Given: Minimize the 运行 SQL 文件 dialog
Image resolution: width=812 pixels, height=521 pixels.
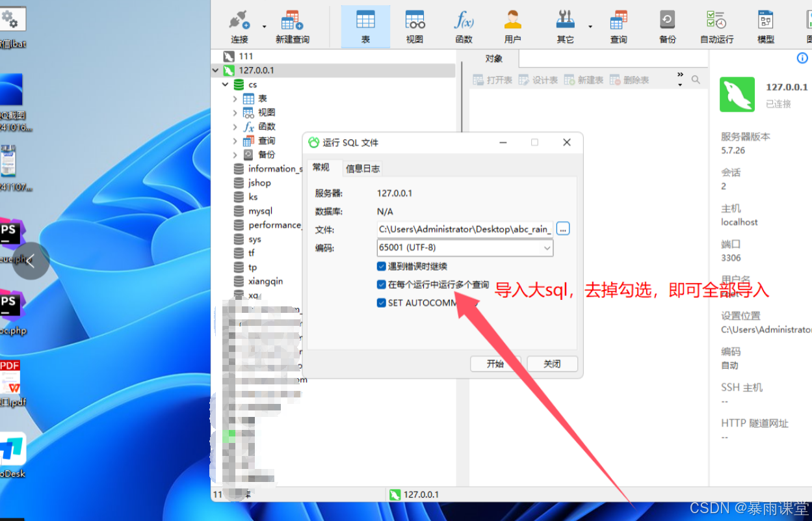Looking at the screenshot, I should 503,142.
